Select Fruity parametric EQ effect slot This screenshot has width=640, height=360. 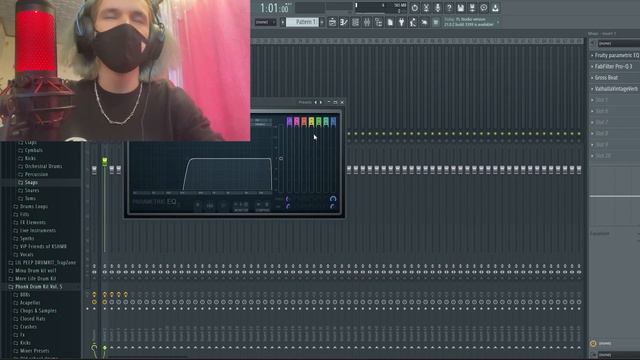[x=617, y=55]
